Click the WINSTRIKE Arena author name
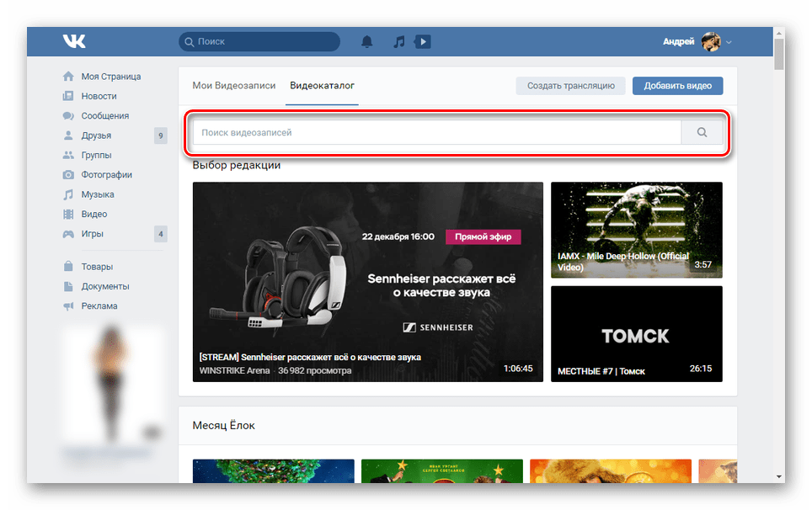Screen dimensions: 812x510 coord(235,370)
